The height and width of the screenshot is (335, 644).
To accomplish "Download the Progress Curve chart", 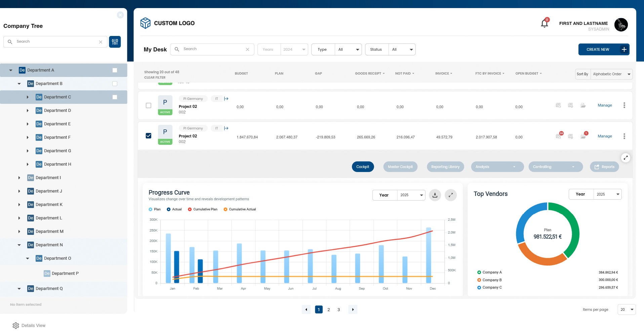I will 435,195.
